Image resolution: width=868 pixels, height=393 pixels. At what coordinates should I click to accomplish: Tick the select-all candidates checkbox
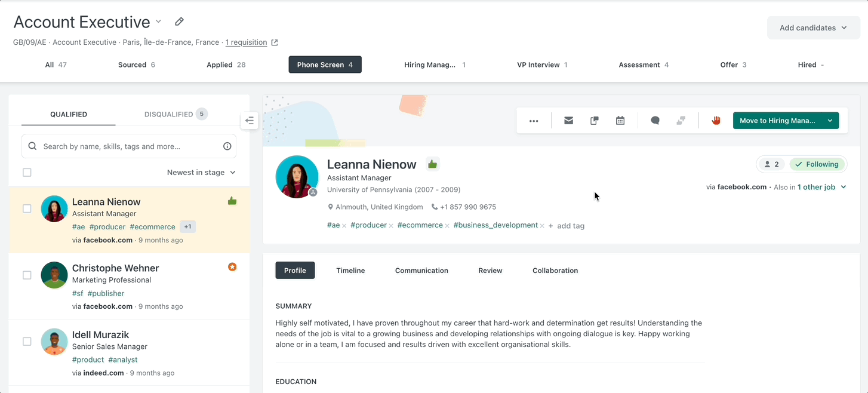27,173
